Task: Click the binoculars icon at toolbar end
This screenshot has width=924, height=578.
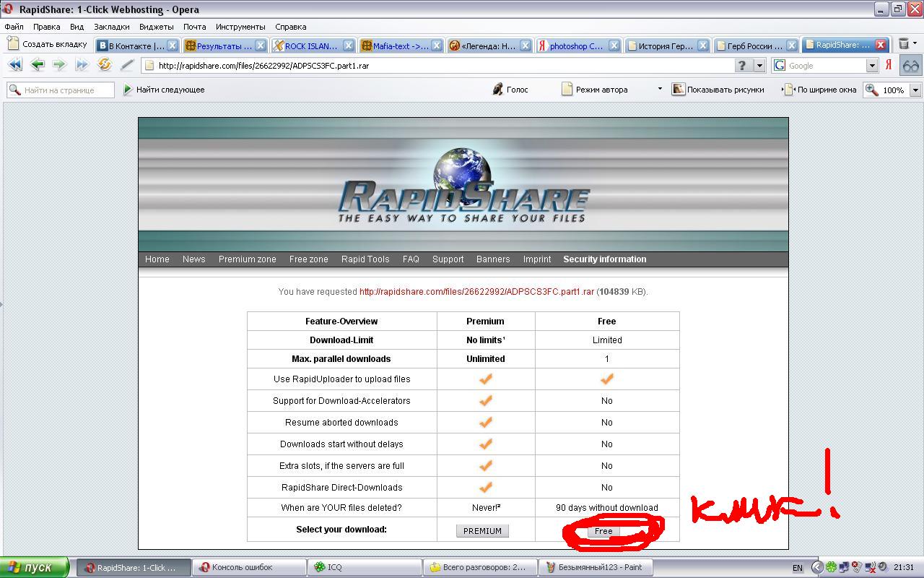Action: pos(910,65)
